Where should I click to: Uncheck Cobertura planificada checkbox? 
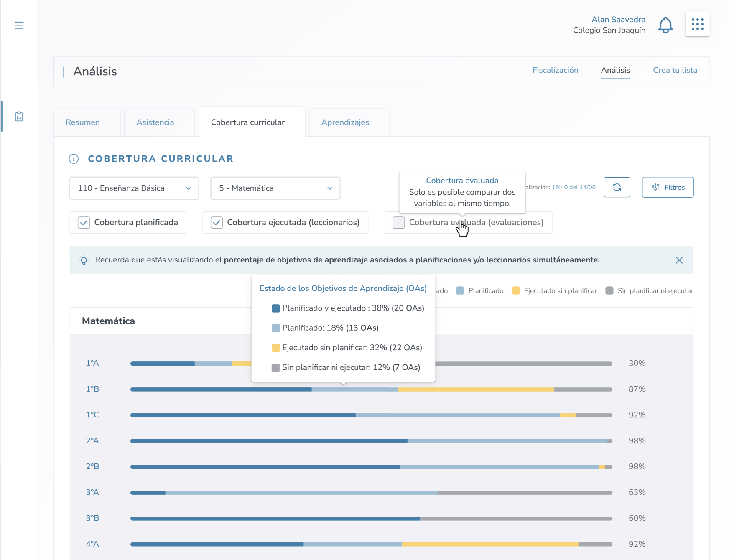coord(84,223)
